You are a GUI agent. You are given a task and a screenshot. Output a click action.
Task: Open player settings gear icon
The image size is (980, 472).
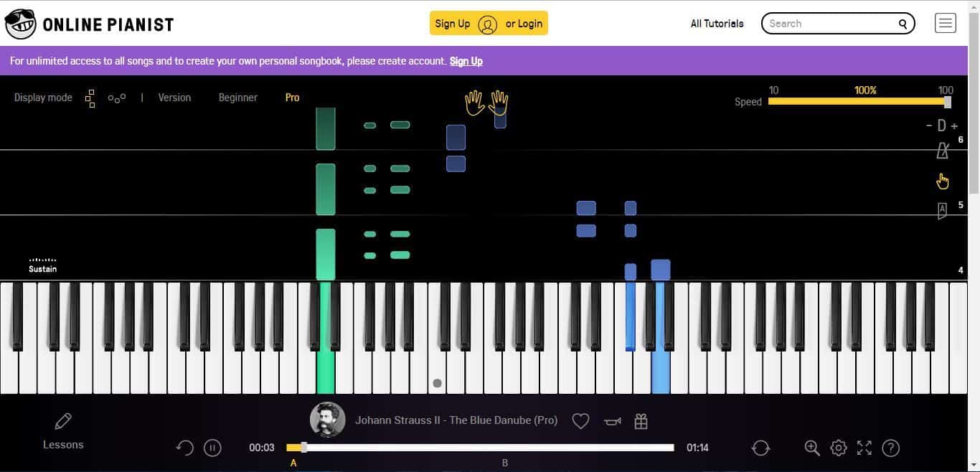tap(839, 448)
